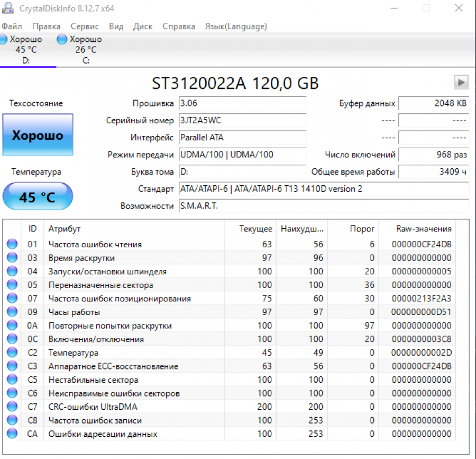The width and height of the screenshot is (476, 459).
Task: Click the serial number field 3JT2A5WC
Action: point(242,121)
